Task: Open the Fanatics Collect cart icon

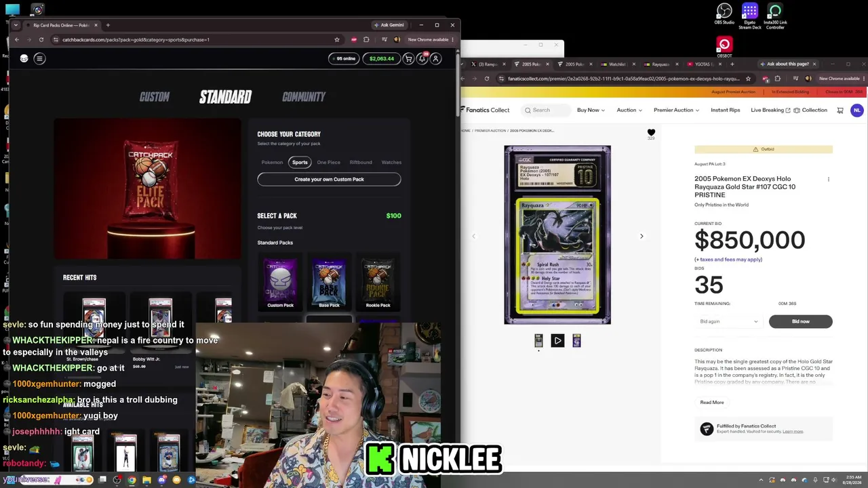Action: click(x=840, y=110)
